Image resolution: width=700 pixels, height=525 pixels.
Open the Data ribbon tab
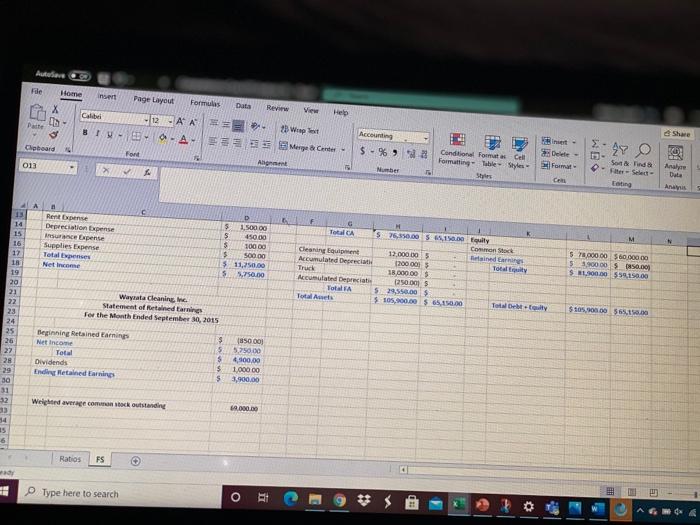click(x=243, y=106)
